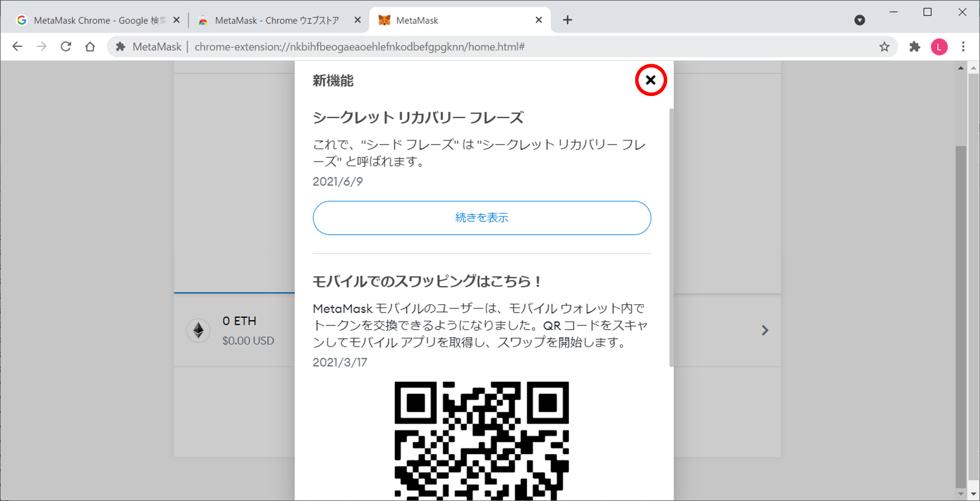
Task: Open the Chrome extensions puzzle menu
Action: click(x=914, y=47)
